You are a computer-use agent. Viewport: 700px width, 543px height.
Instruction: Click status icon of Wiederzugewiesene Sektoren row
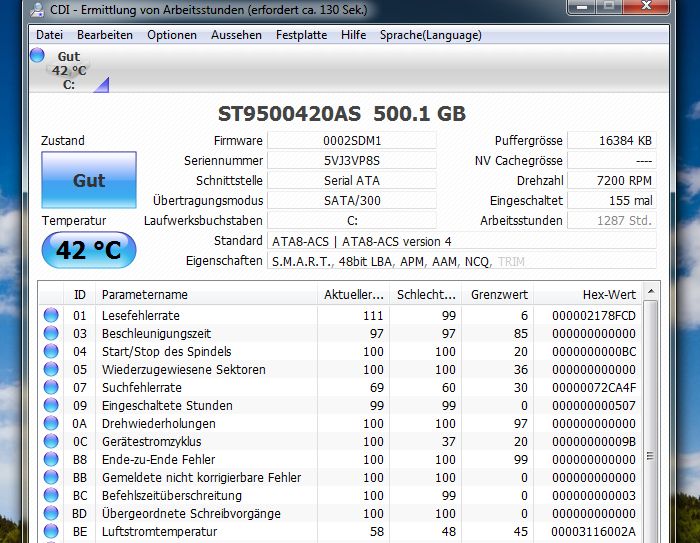coord(51,369)
